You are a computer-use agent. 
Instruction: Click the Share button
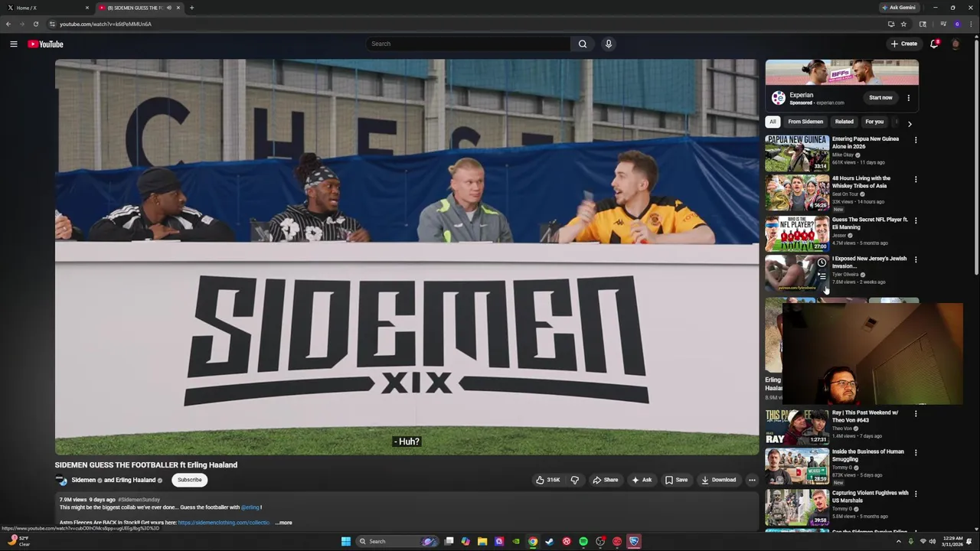pos(605,480)
